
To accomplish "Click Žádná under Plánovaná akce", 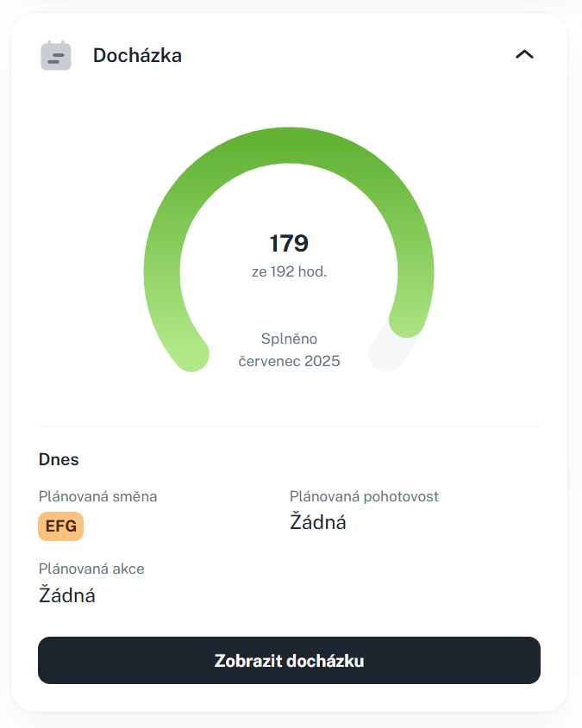I will tap(66, 594).
